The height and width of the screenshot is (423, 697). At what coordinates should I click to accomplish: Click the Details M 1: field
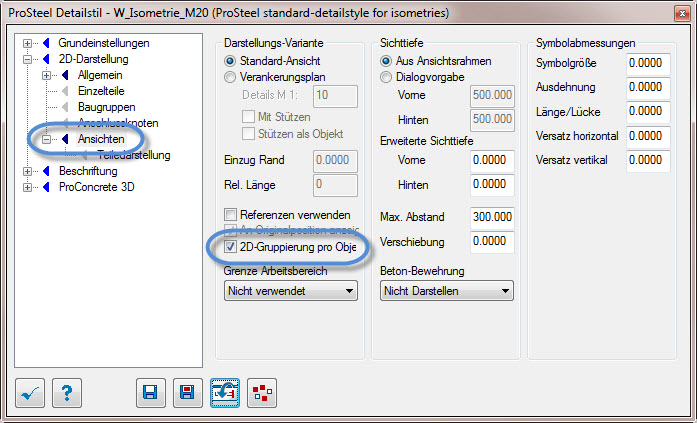point(335,96)
